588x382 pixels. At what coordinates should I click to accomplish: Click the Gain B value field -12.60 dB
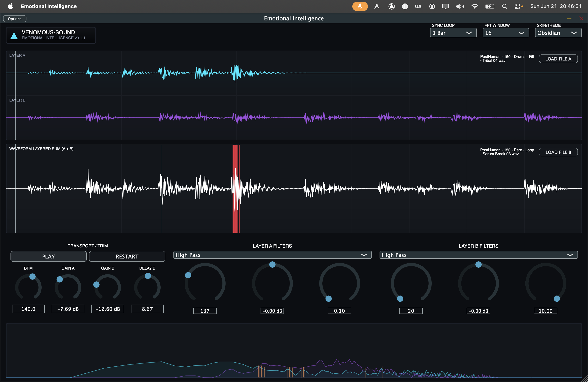(x=108, y=309)
